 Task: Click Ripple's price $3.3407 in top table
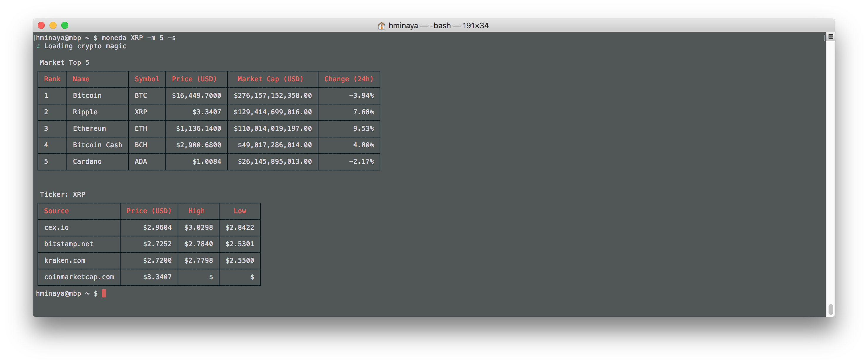(207, 112)
